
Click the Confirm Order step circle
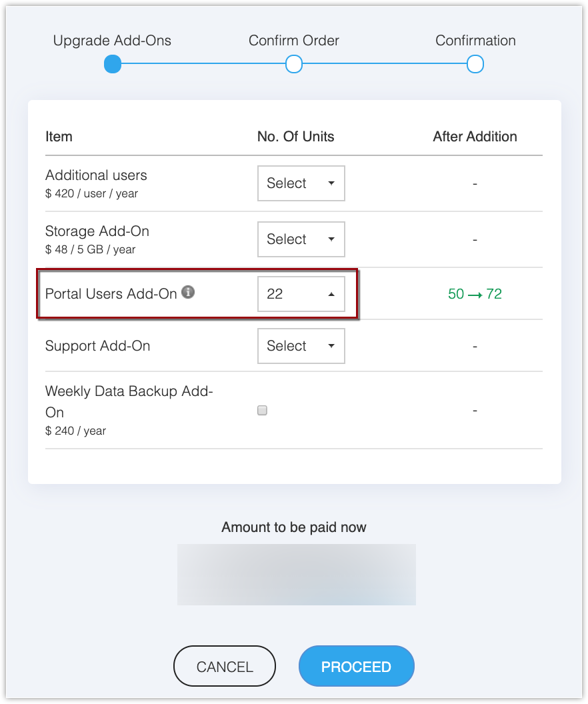[294, 65]
